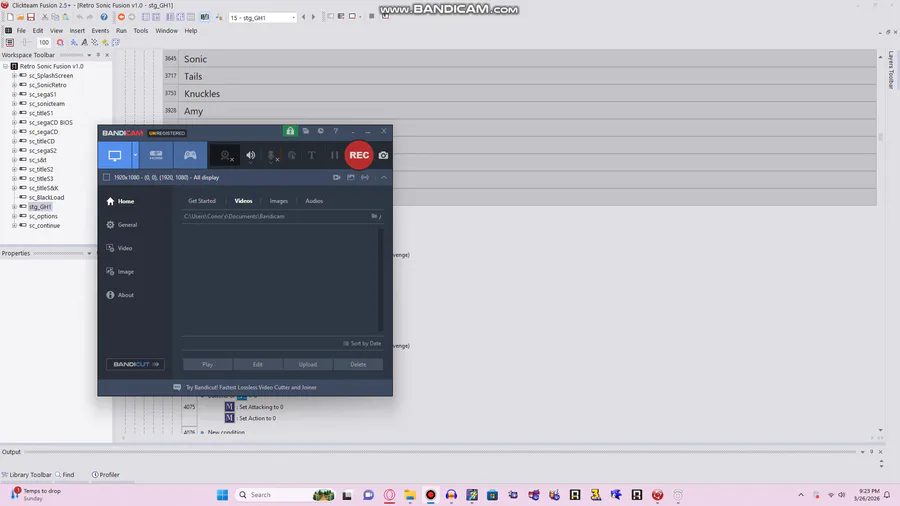
Task: Run the application with the orange run icon
Action: (121, 17)
